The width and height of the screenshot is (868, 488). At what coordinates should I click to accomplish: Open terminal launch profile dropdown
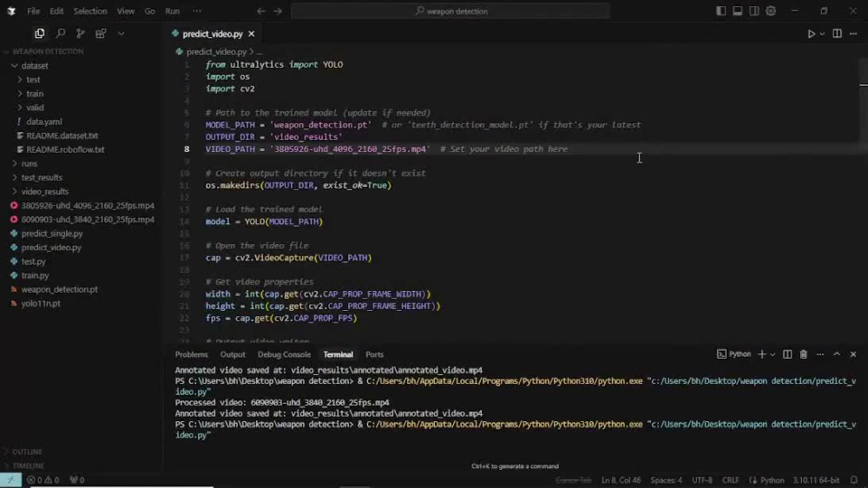tap(773, 354)
